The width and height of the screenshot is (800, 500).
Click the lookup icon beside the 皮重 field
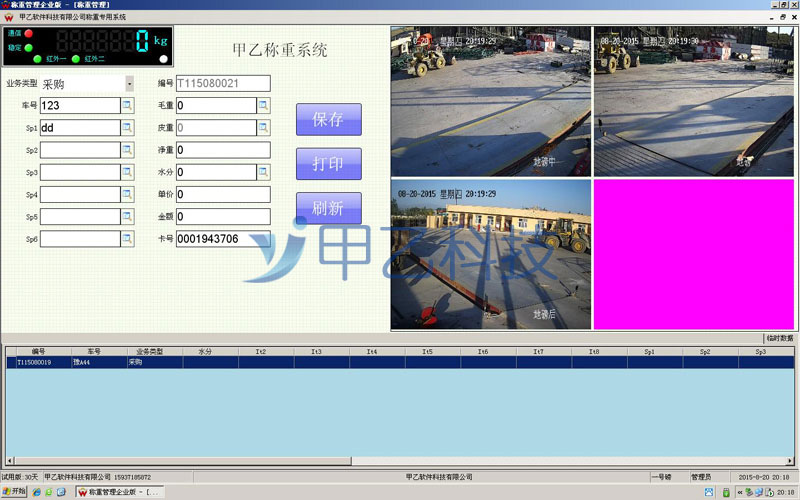(x=263, y=128)
